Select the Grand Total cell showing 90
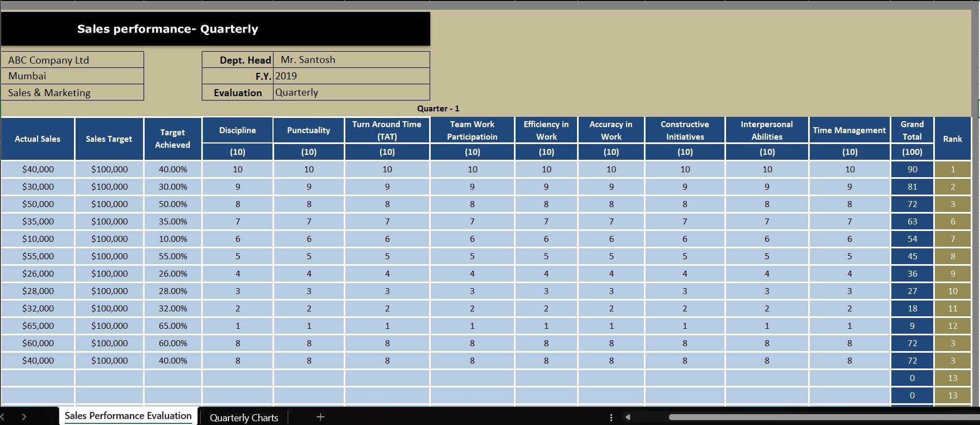The width and height of the screenshot is (980, 425). (912, 170)
